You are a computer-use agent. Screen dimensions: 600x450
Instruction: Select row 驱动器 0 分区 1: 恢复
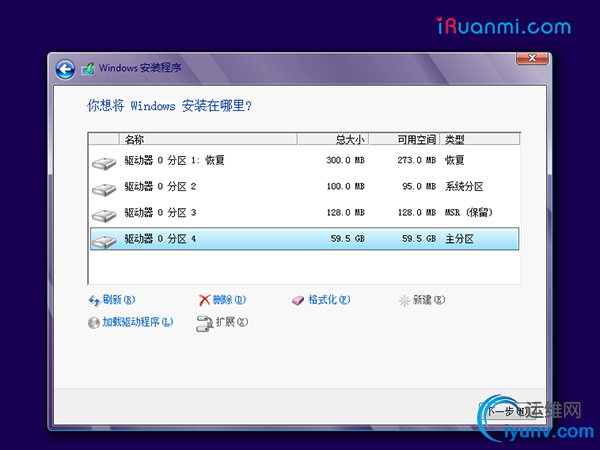pyautogui.click(x=305, y=160)
